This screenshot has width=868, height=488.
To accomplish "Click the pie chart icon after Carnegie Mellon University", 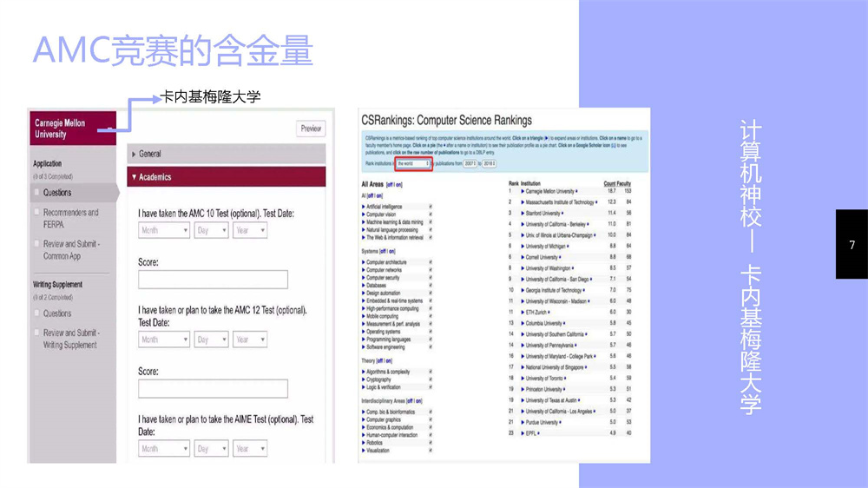I will [x=577, y=192].
